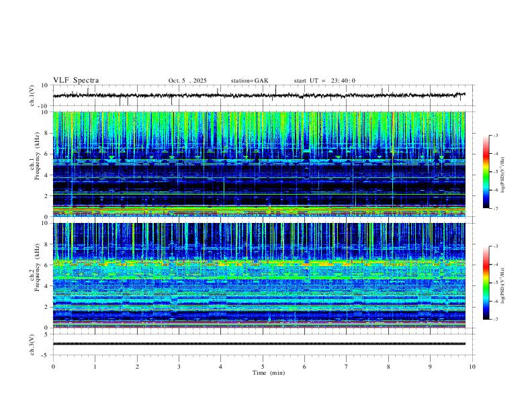Click the "start UT = 23:40:0" header text
Viewport: 532px width, 411px height.
click(324, 81)
